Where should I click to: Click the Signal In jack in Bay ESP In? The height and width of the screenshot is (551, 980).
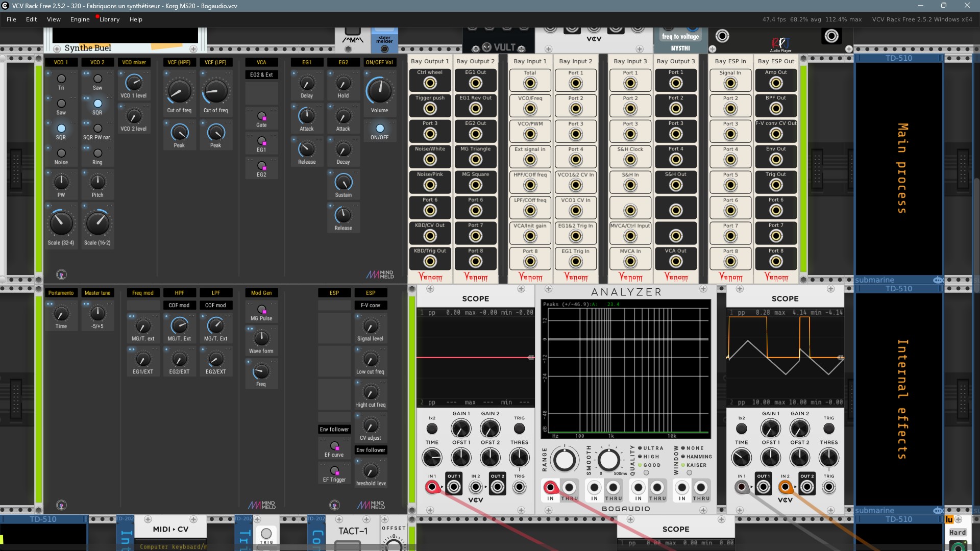[x=730, y=83]
